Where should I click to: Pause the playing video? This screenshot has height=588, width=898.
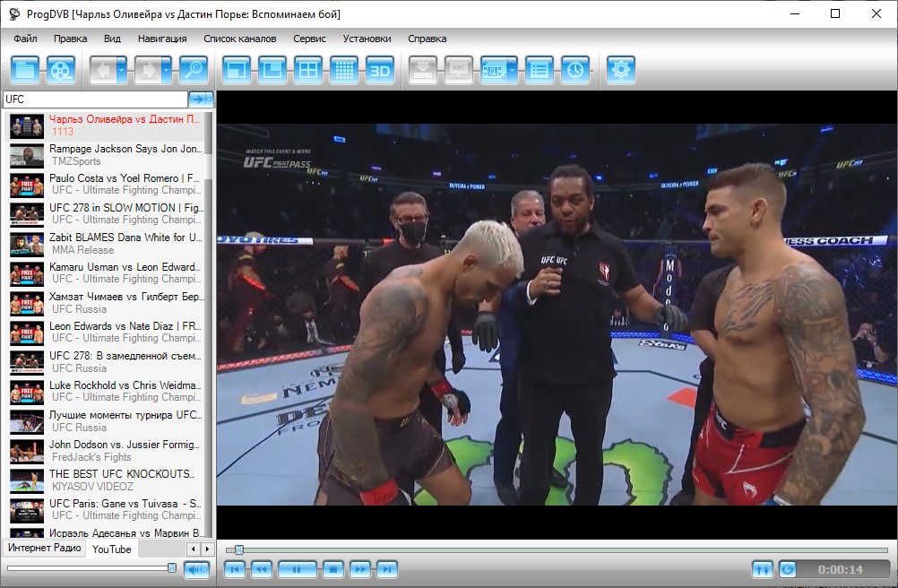297,569
